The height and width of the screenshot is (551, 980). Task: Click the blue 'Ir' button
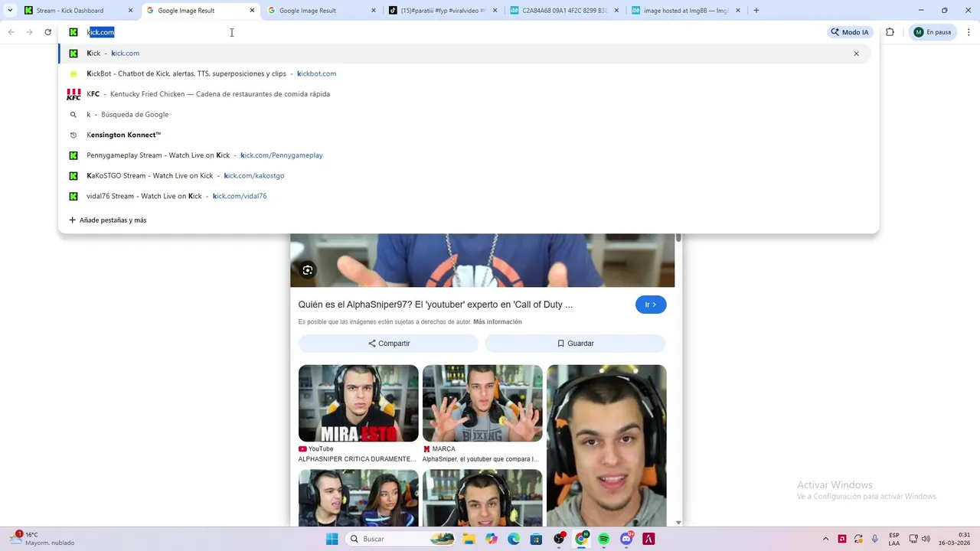(651, 305)
